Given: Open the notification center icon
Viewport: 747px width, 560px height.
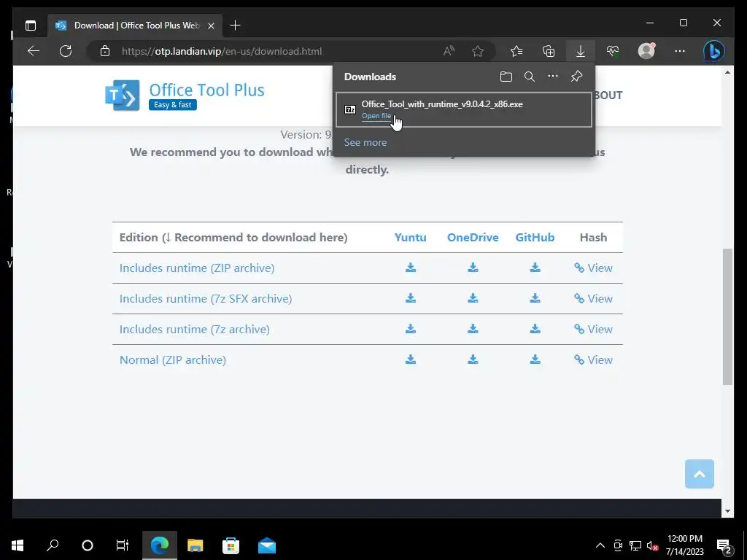Looking at the screenshot, I should (724, 546).
